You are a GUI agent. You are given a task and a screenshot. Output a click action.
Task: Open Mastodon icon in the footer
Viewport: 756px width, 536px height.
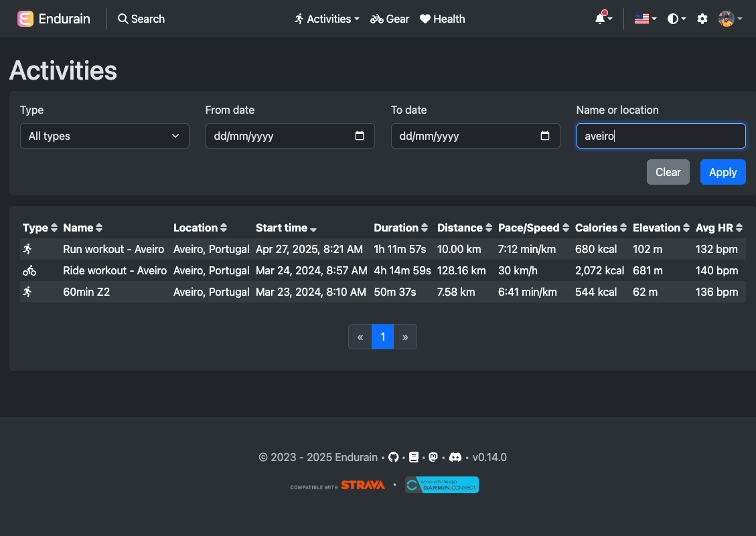coord(434,458)
